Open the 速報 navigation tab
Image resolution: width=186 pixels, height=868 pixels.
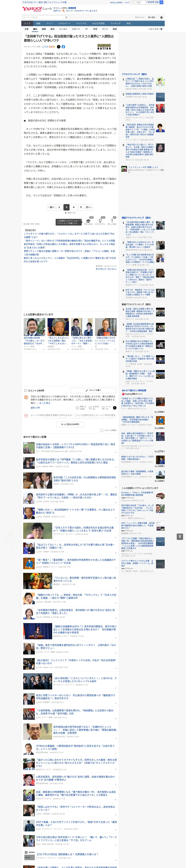coord(38,24)
